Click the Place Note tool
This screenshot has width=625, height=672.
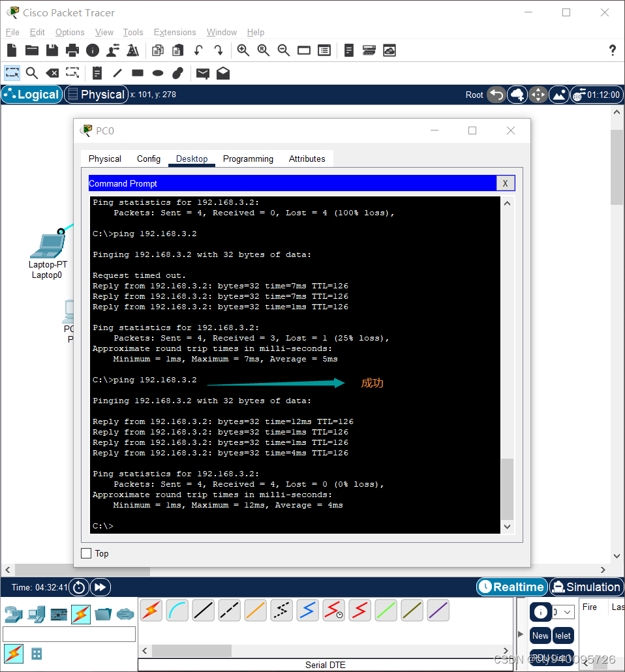[x=97, y=73]
